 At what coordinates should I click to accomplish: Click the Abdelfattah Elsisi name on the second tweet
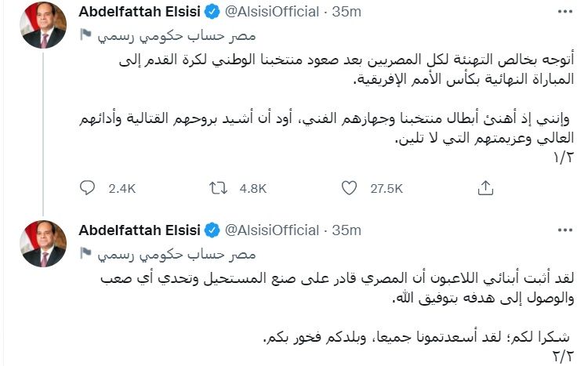[x=140, y=230]
